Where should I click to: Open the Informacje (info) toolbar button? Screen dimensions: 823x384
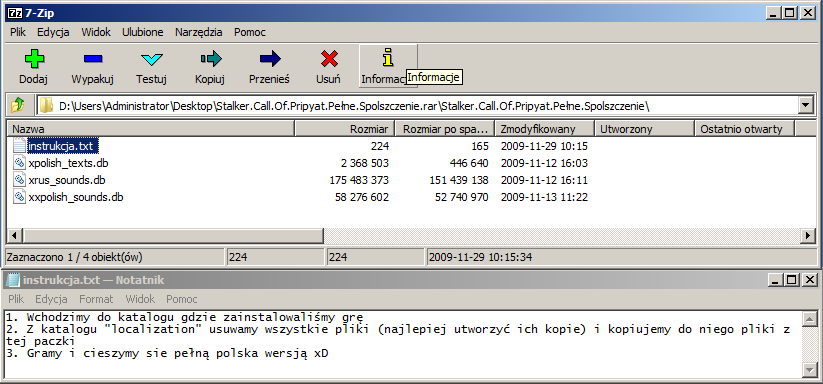pyautogui.click(x=388, y=66)
